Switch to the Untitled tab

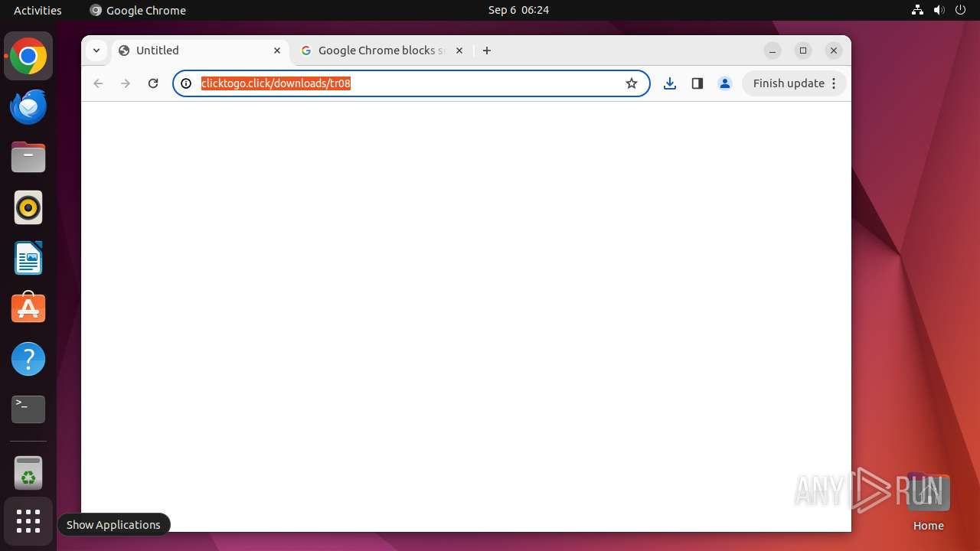click(x=201, y=51)
